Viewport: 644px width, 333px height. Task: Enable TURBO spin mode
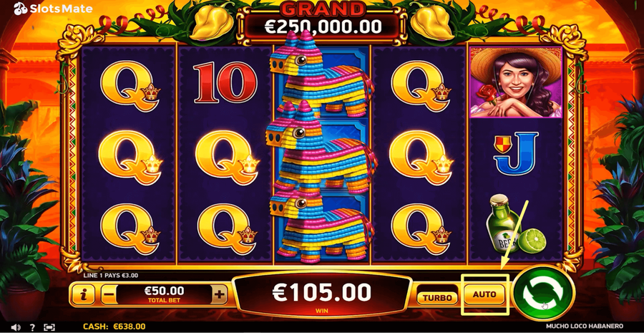[437, 298]
